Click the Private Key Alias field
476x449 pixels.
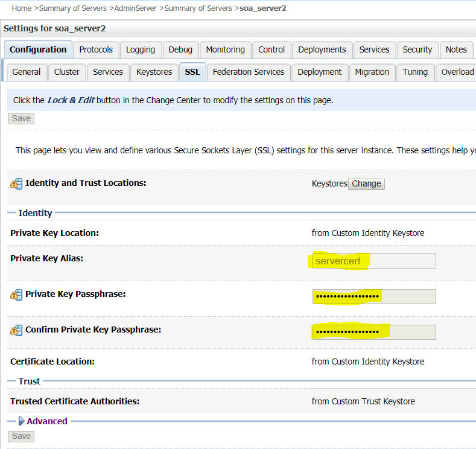[x=374, y=261]
